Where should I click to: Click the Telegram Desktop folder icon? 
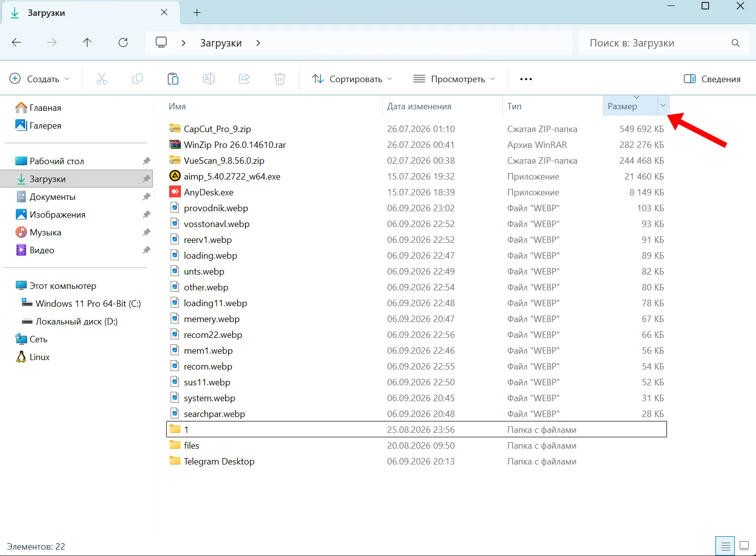pos(175,461)
